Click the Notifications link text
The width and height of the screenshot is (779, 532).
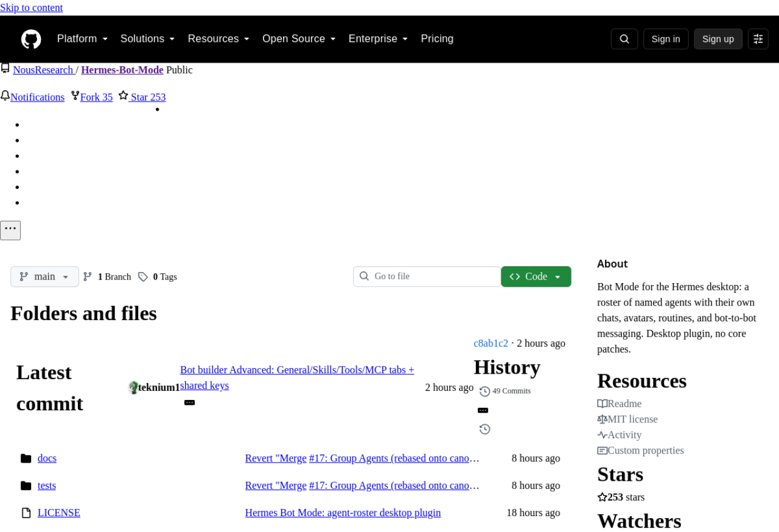pos(37,97)
